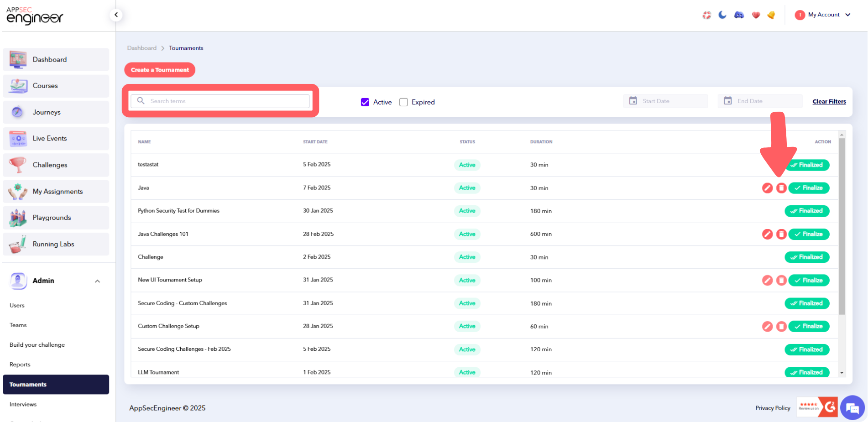Toggle dark mode moon icon
The width and height of the screenshot is (868, 422).
tap(722, 15)
